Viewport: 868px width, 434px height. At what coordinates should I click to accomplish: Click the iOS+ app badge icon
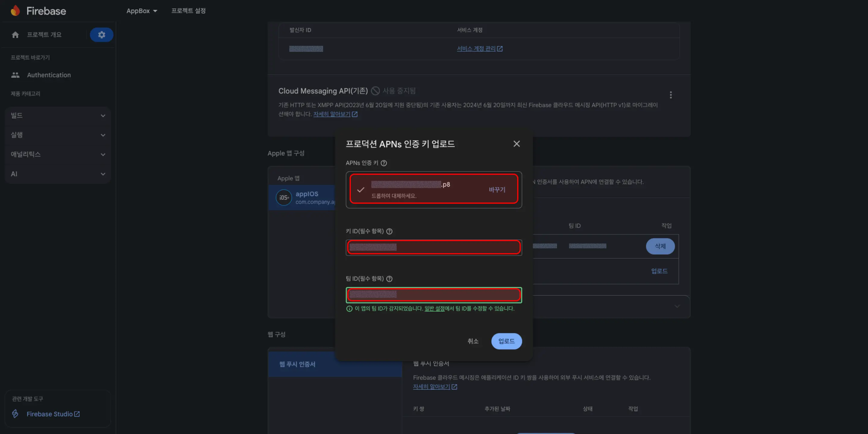tap(284, 198)
